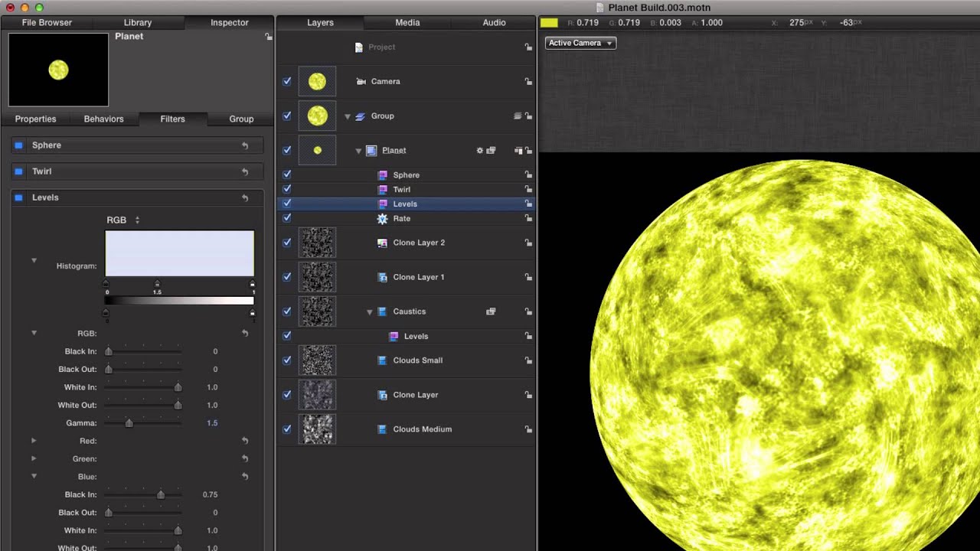The height and width of the screenshot is (551, 980).
Task: Click the gear behaviors icon on Planet row
Action: coord(480,151)
